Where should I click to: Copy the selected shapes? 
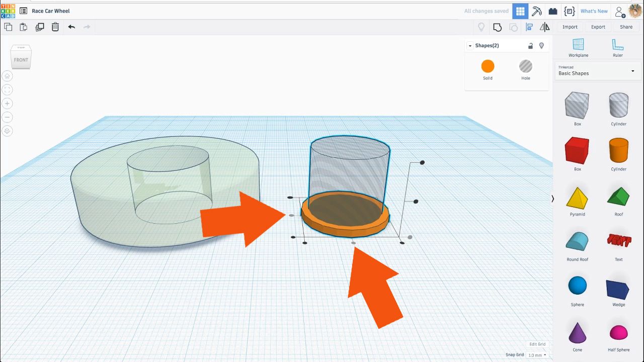tap(8, 27)
